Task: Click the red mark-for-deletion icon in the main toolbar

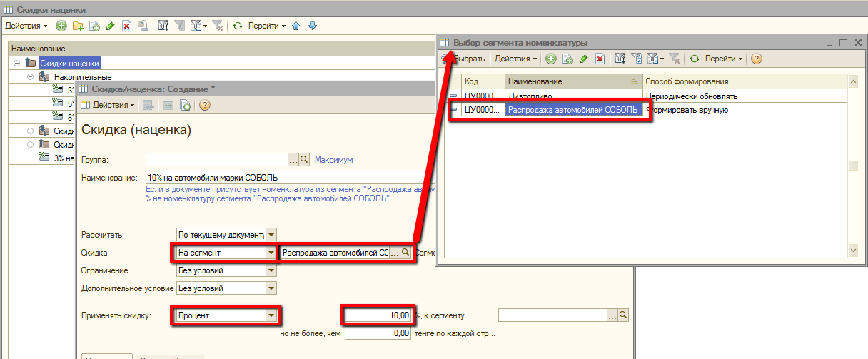Action: click(x=126, y=26)
